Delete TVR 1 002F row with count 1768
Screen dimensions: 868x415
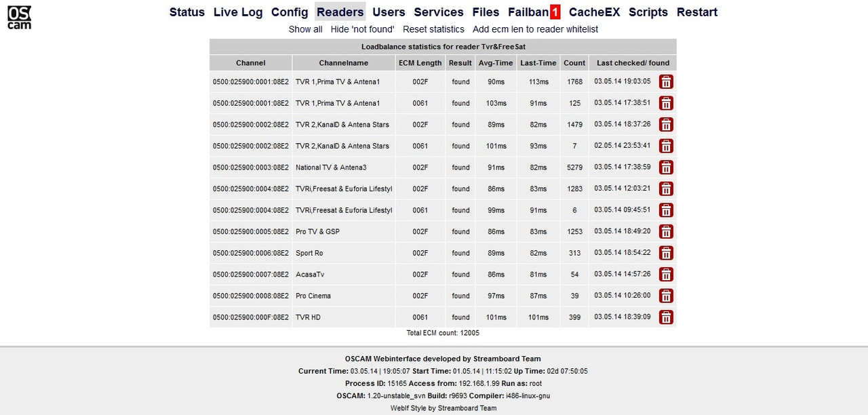[x=667, y=81]
